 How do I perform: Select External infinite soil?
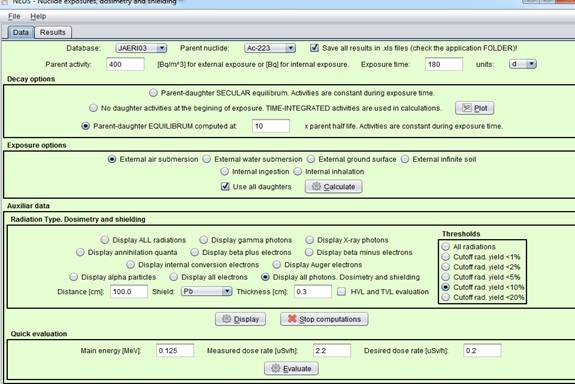405,159
